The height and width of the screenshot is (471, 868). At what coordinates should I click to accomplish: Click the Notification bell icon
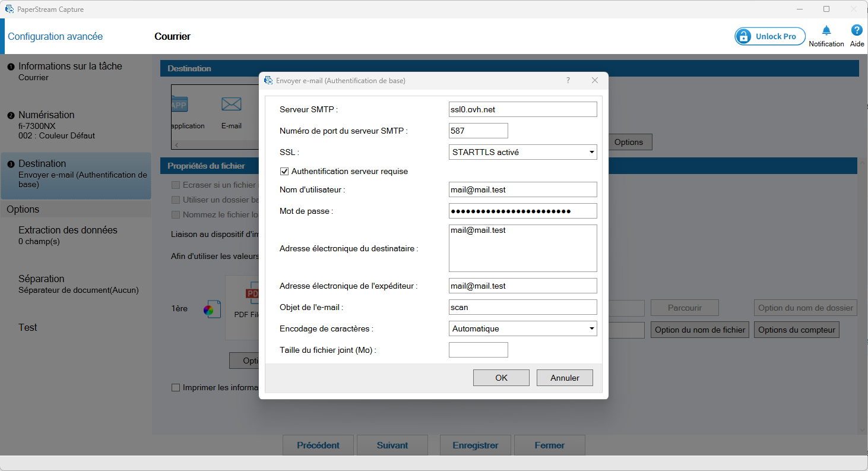tap(826, 31)
